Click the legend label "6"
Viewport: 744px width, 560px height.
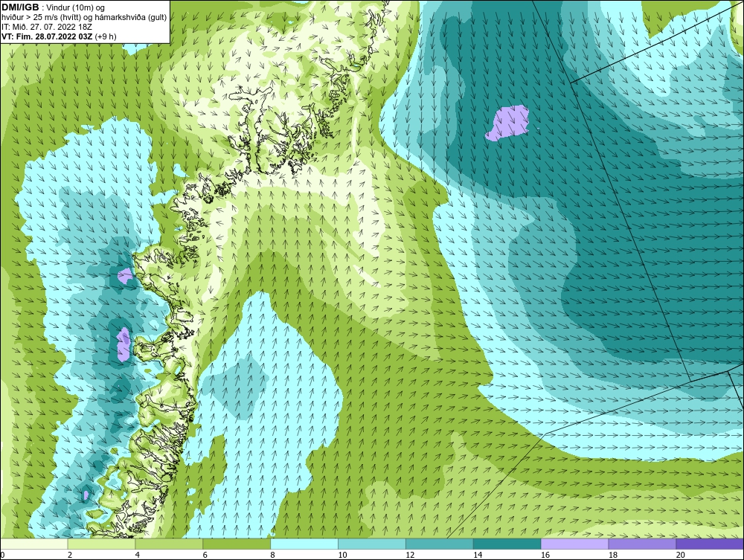(x=205, y=555)
